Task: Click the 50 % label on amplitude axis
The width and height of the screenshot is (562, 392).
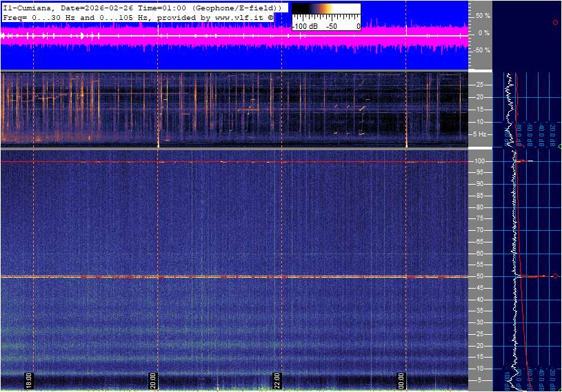Action: pos(482,15)
